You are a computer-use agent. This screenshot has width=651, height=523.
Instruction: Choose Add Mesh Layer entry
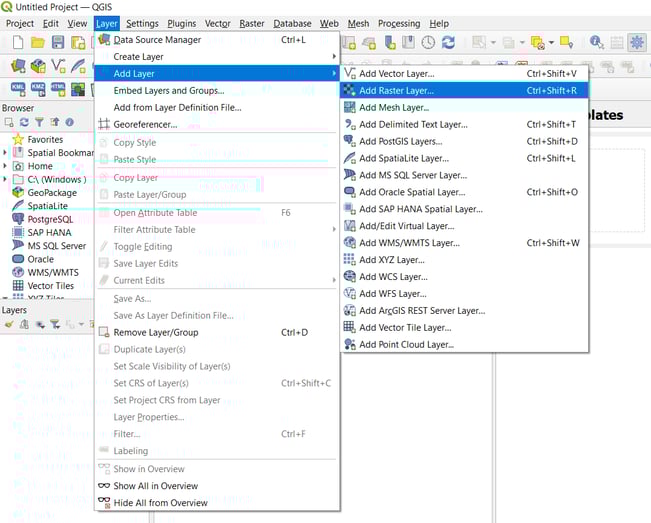(x=464, y=108)
